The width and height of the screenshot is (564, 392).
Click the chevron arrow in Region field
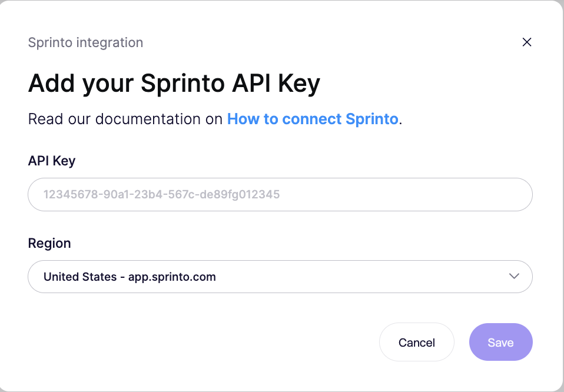point(514,277)
